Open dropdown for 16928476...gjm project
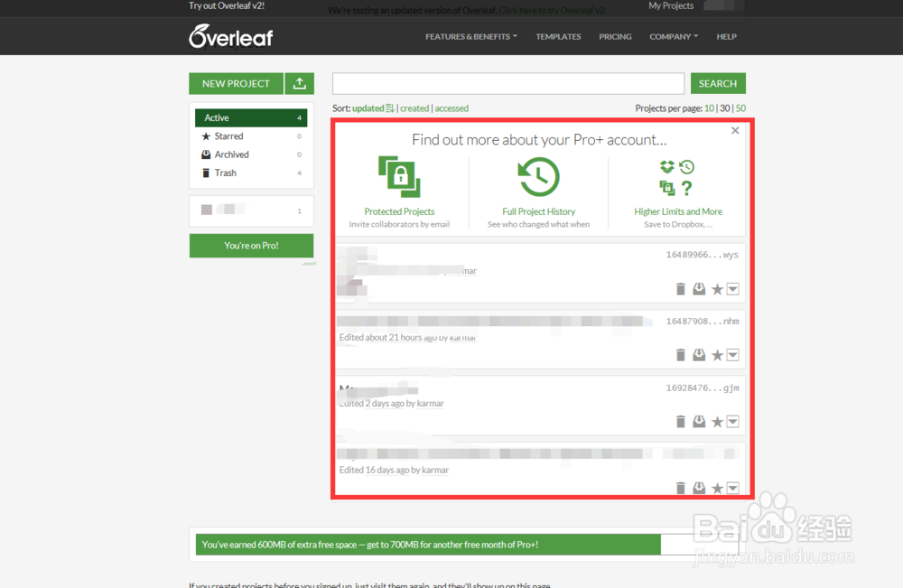Image resolution: width=903 pixels, height=588 pixels. [x=732, y=422]
